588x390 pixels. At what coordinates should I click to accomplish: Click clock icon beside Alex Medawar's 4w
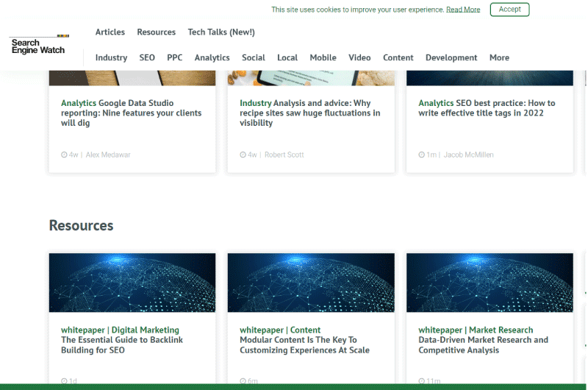pos(64,155)
